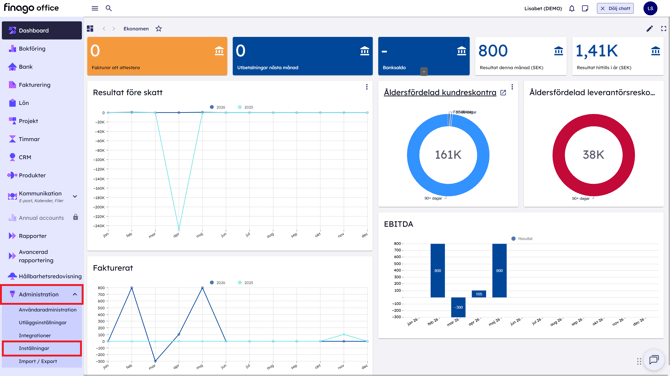This screenshot has height=376, width=670.
Task: Toggle 2025 series in Resultat före skatt legend
Action: point(246,107)
